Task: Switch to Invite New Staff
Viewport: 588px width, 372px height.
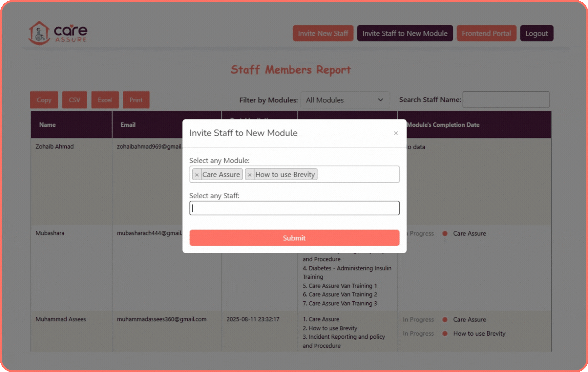Action: [323, 33]
